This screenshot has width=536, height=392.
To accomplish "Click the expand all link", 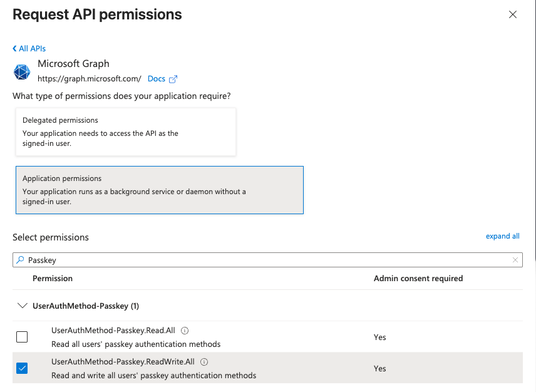I will (x=502, y=236).
